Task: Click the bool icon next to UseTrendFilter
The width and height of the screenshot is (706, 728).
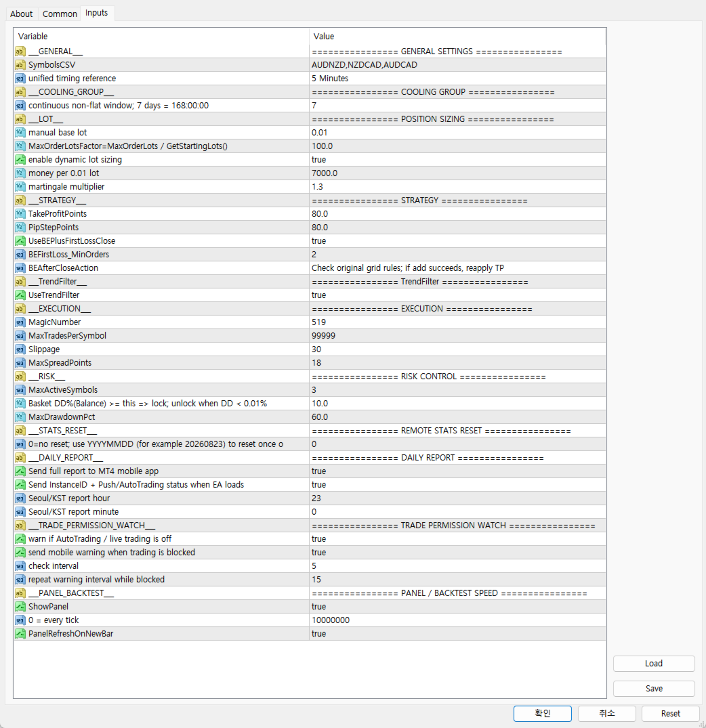Action: (x=20, y=295)
